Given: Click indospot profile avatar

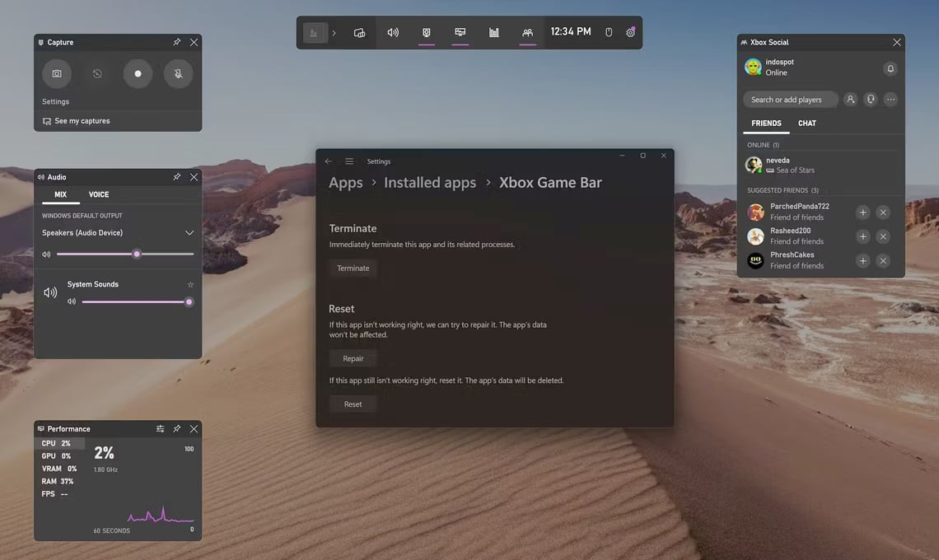Looking at the screenshot, I should pos(754,67).
